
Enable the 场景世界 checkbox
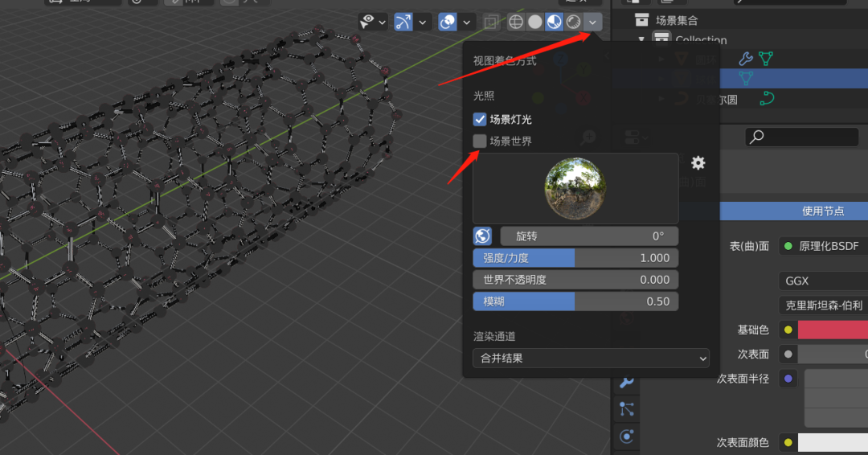(x=479, y=141)
